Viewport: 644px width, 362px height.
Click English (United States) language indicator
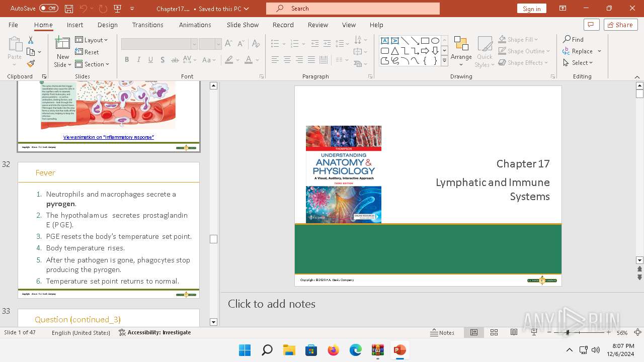pos(81,332)
